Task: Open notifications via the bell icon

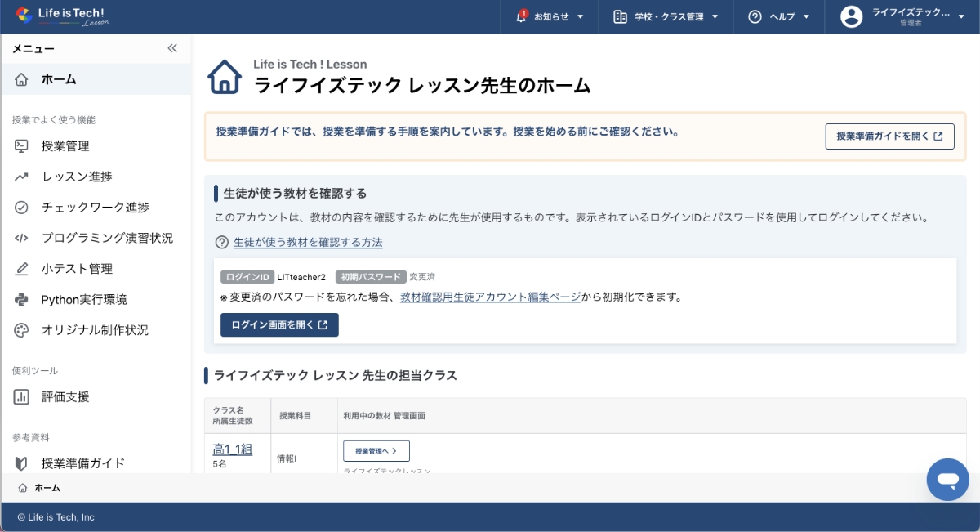Action: (522, 16)
